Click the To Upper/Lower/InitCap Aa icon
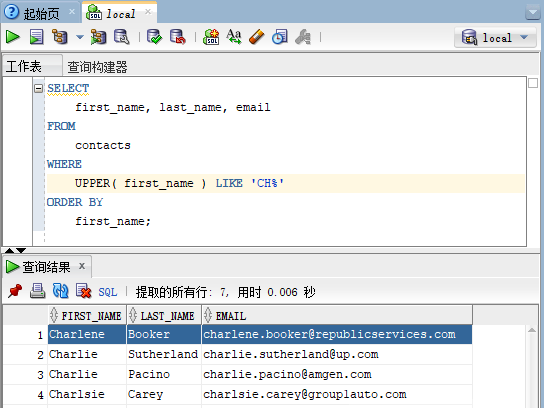 tap(234, 37)
